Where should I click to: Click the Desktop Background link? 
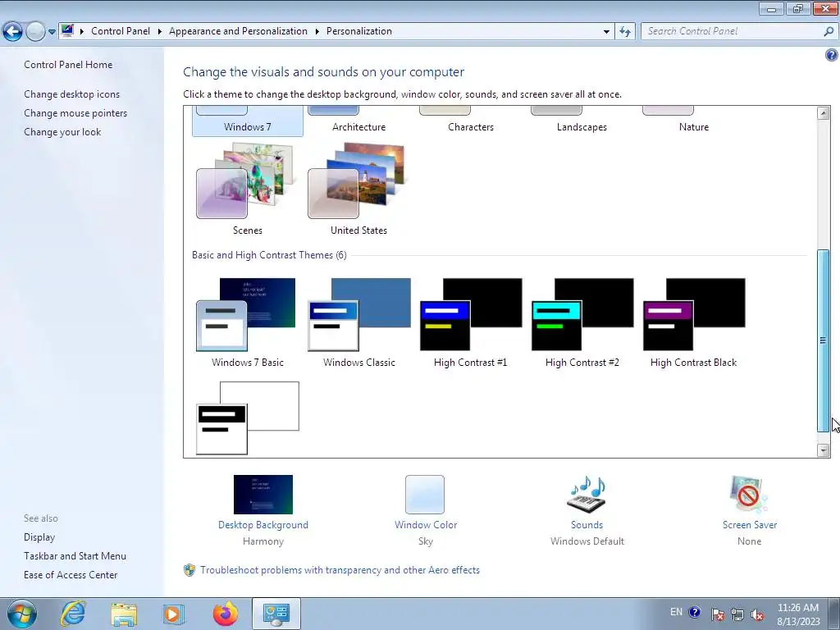click(263, 525)
